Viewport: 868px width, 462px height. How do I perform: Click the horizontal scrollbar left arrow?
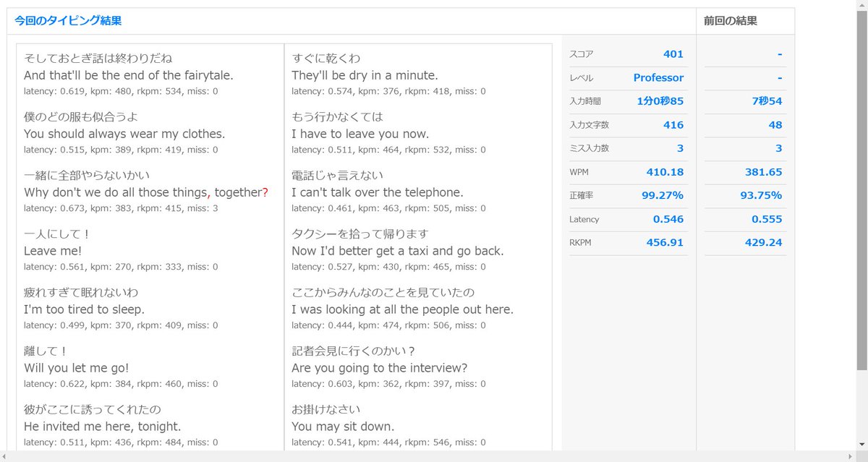pyautogui.click(x=6, y=456)
